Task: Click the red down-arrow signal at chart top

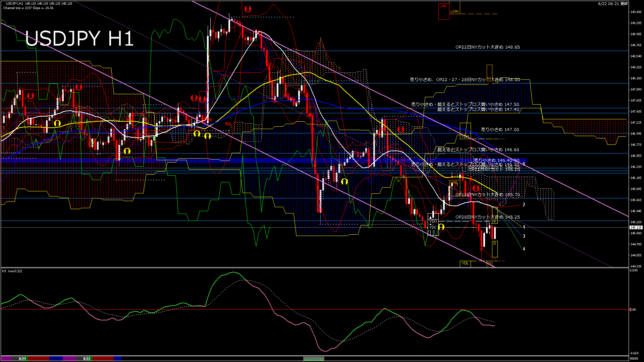Action: pos(248,9)
